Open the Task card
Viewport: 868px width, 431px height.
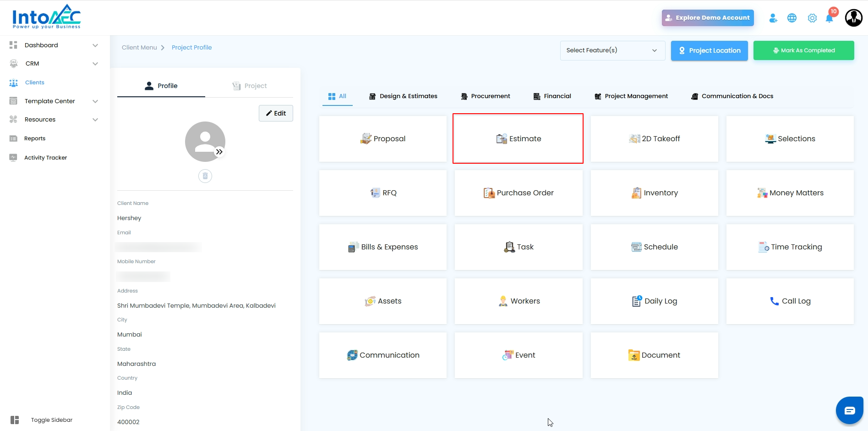[519, 247]
